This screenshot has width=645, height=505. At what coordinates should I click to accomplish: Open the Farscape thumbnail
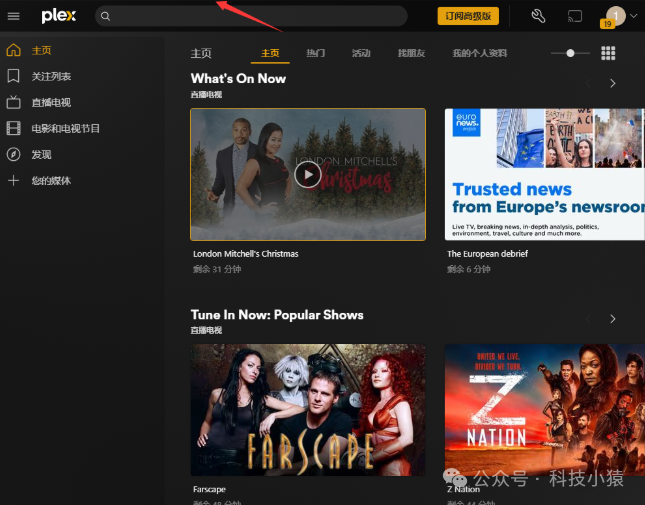click(x=308, y=410)
